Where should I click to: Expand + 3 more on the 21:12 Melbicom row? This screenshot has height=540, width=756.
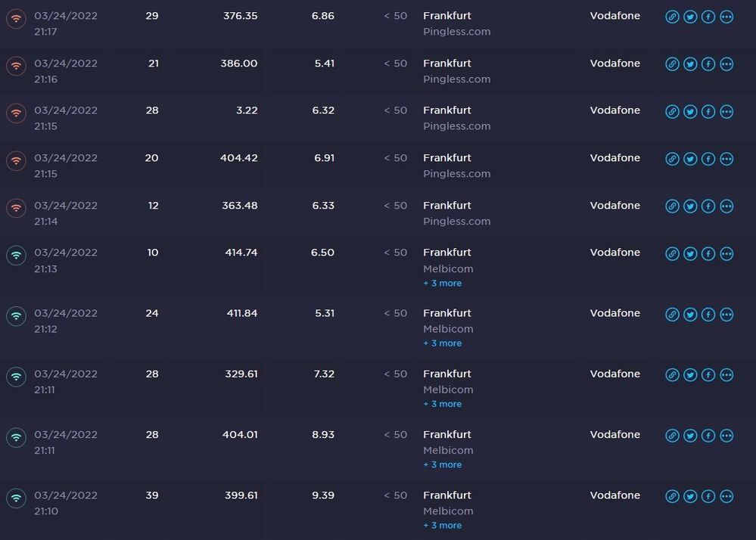[443, 343]
